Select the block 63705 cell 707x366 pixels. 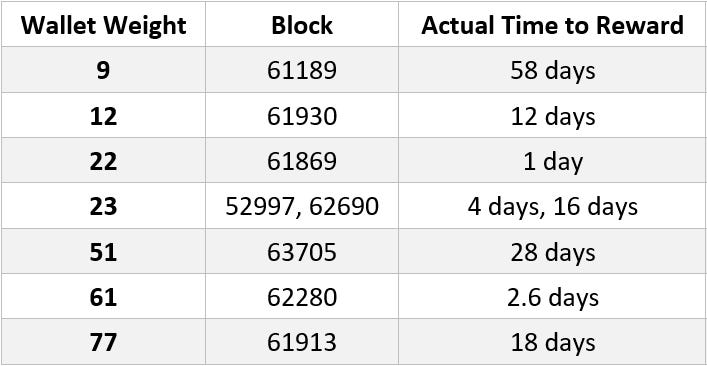pyautogui.click(x=302, y=251)
